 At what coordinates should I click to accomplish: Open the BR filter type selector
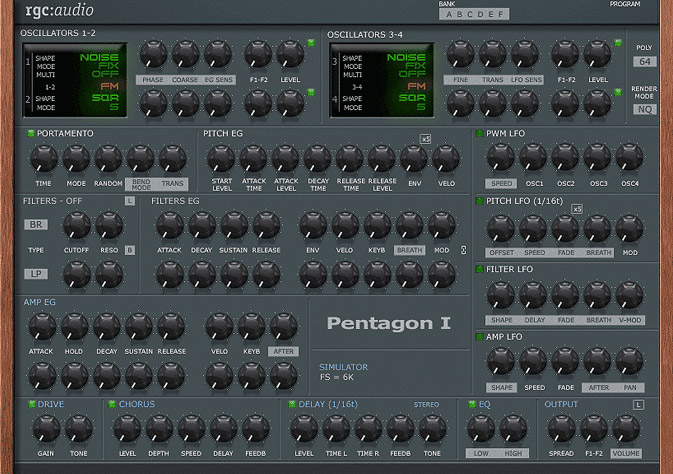click(x=36, y=224)
